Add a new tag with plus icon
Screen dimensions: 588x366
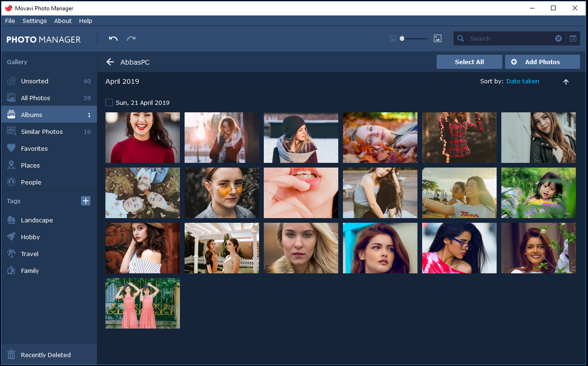[x=86, y=201]
